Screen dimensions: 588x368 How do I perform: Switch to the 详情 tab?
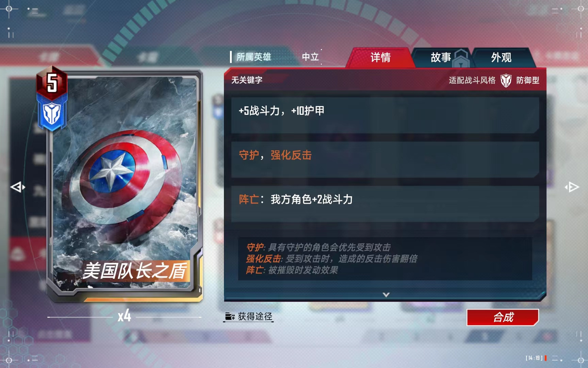(380, 58)
